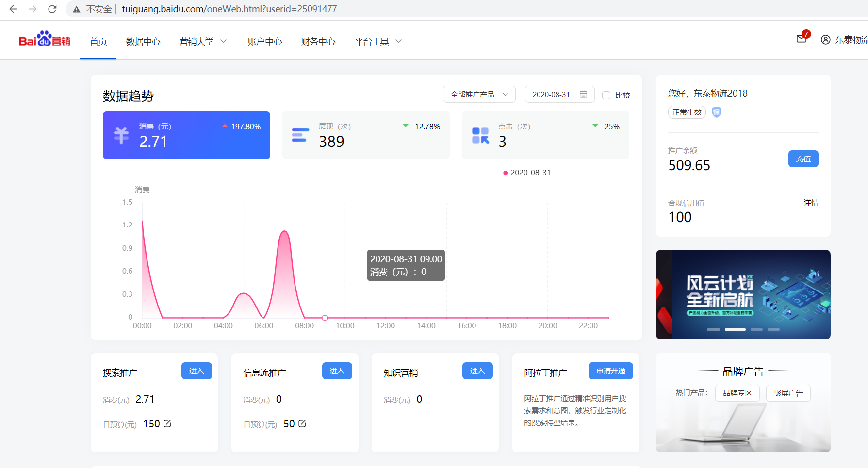Click the 数据趋势 heading
The height and width of the screenshot is (468, 868).
[128, 96]
